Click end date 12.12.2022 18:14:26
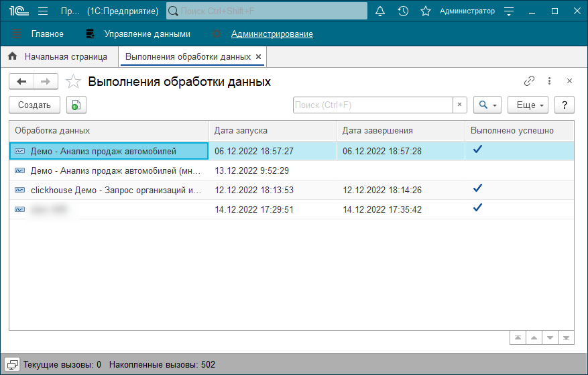The height and width of the screenshot is (375, 588). 382,191
